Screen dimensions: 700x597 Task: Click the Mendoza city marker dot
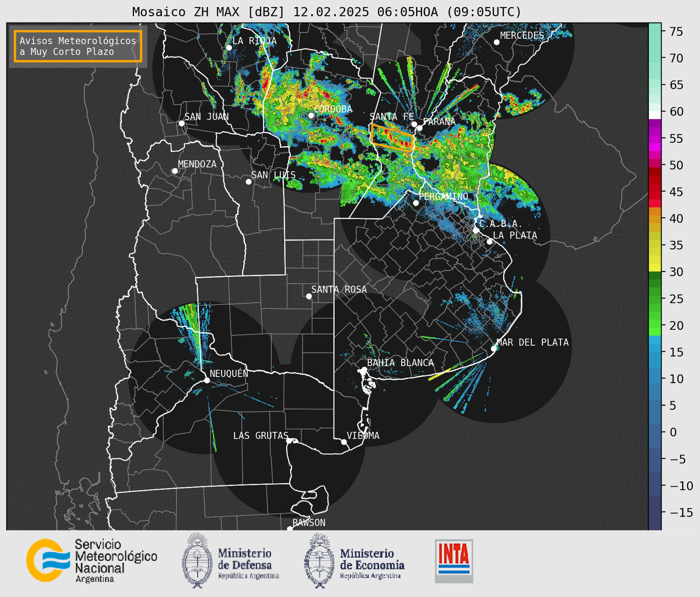(175, 171)
